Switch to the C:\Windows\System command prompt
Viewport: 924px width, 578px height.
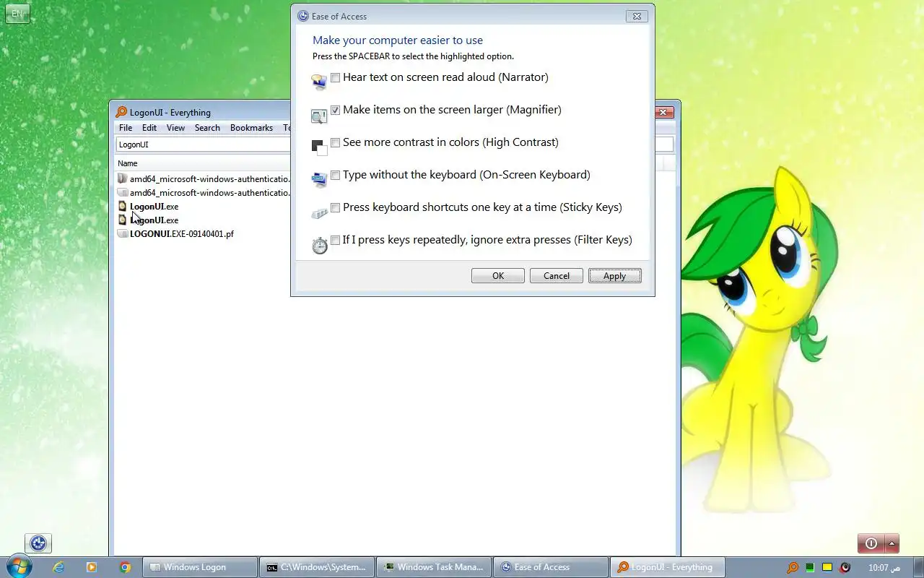pyautogui.click(x=317, y=567)
